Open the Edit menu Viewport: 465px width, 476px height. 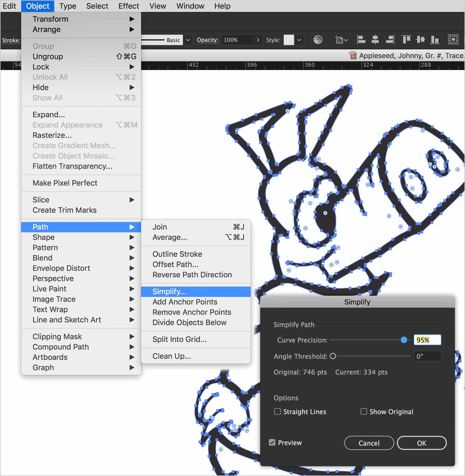click(x=9, y=6)
